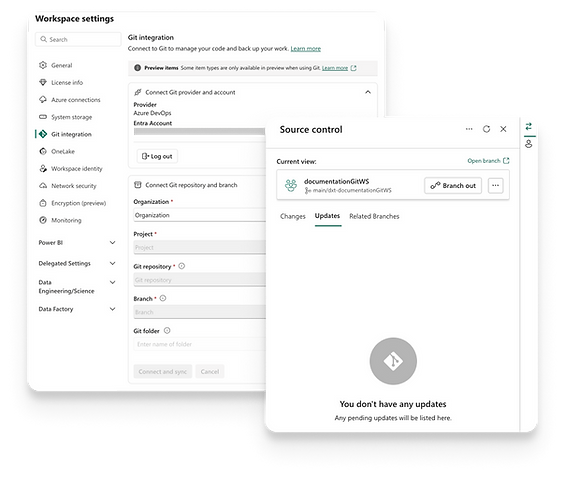
Task: Open the Git repository dropdown
Action: (x=199, y=280)
